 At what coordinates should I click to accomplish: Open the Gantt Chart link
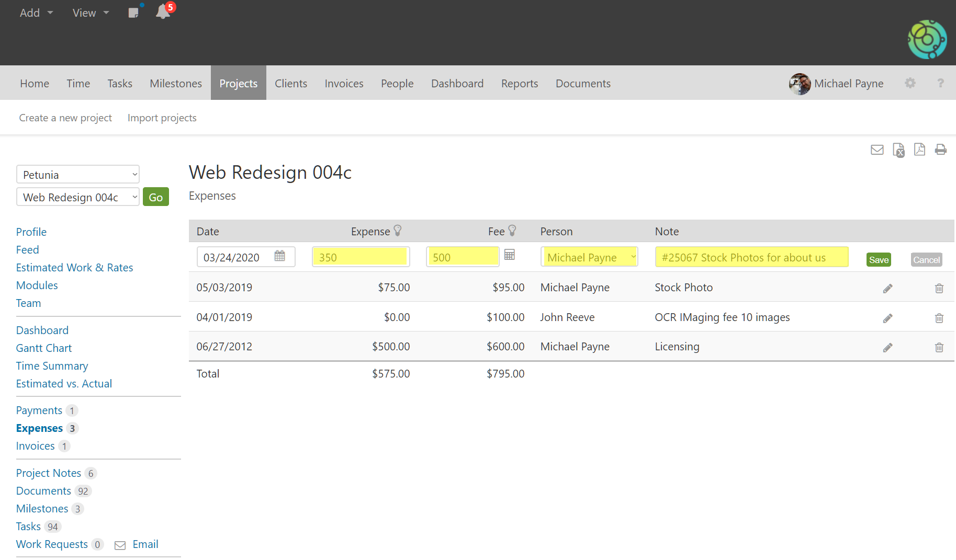[44, 348]
